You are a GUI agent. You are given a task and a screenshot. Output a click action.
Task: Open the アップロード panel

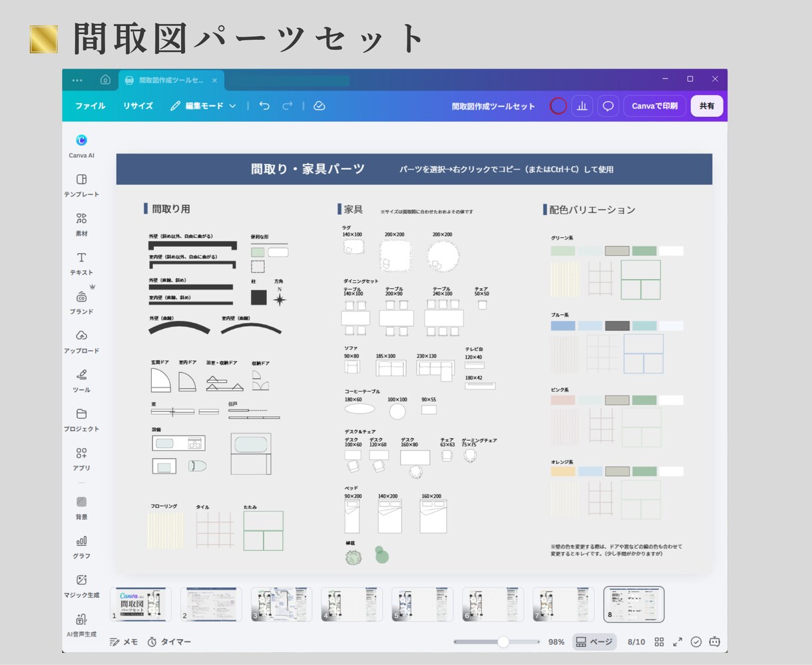point(81,341)
